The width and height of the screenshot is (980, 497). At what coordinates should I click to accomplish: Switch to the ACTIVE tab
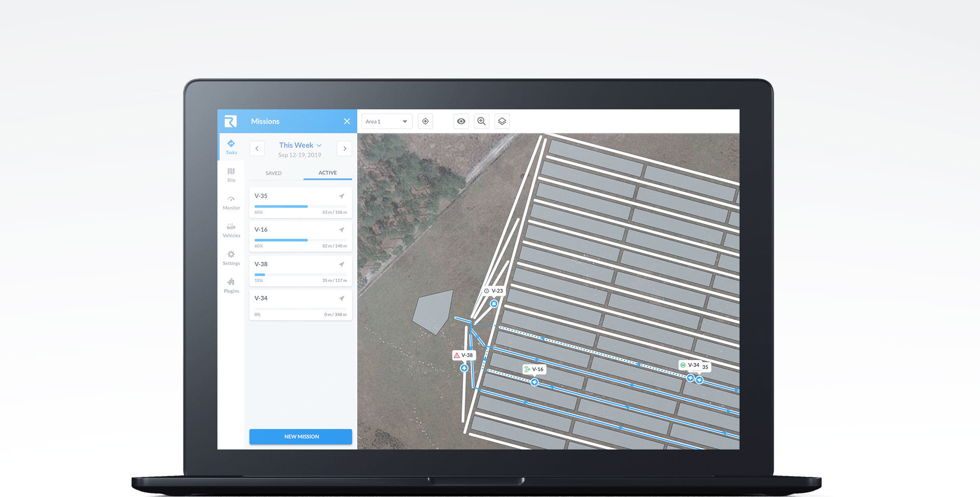point(327,173)
